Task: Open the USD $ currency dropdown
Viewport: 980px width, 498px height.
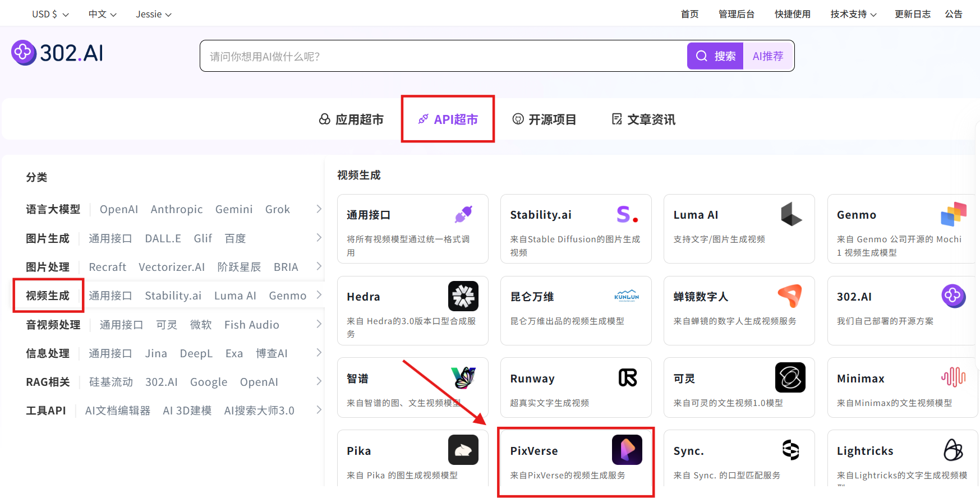Action: point(50,14)
